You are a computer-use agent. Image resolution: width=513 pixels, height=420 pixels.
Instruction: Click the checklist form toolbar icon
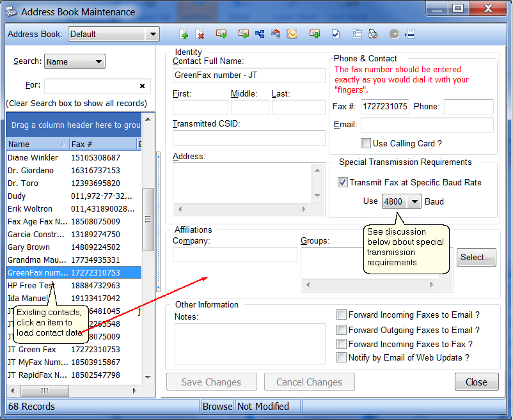pyautogui.click(x=357, y=35)
